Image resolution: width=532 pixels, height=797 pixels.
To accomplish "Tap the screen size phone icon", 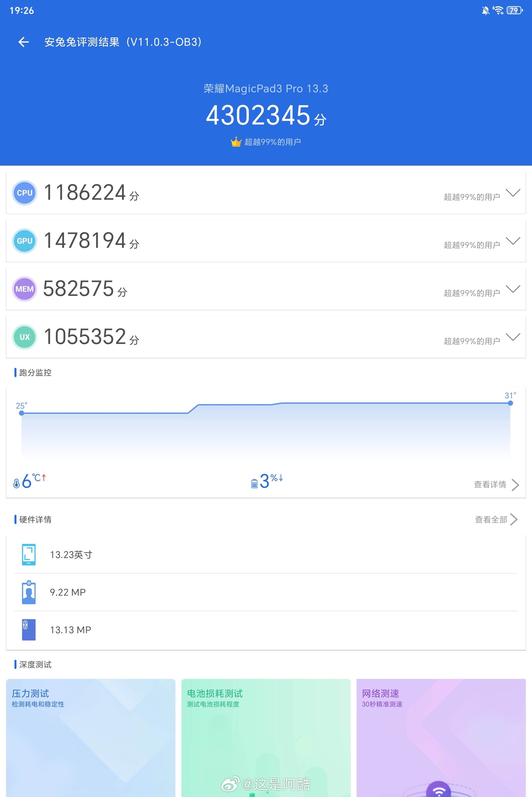I will click(x=29, y=554).
